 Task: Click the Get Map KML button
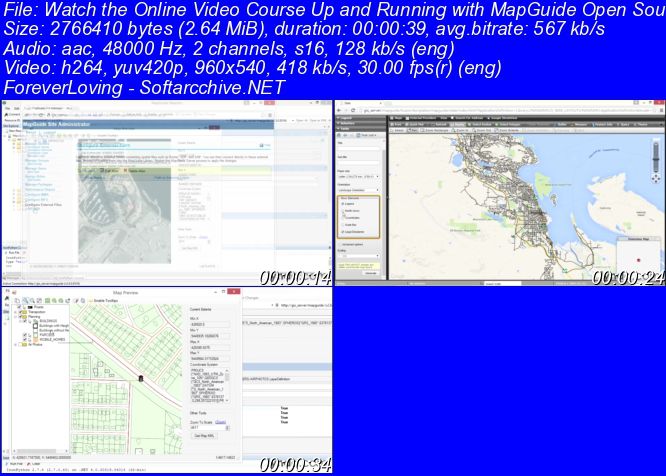(x=204, y=436)
